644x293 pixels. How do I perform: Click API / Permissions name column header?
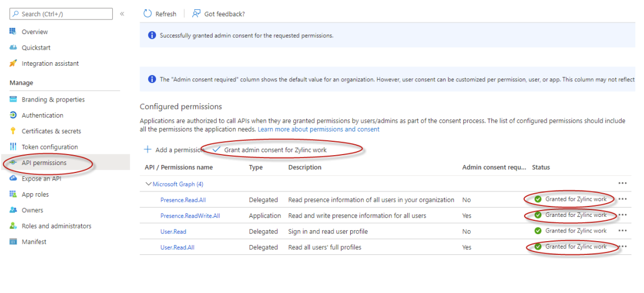pyautogui.click(x=179, y=167)
